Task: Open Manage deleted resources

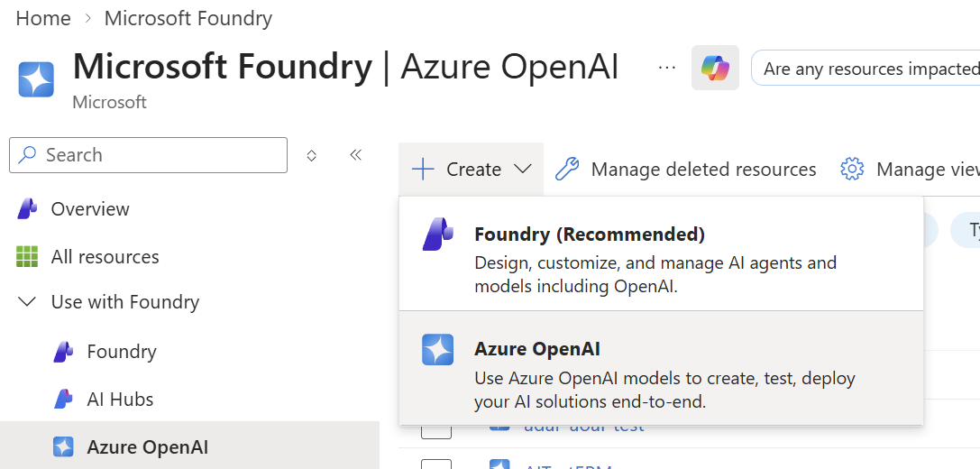Action: [x=685, y=170]
